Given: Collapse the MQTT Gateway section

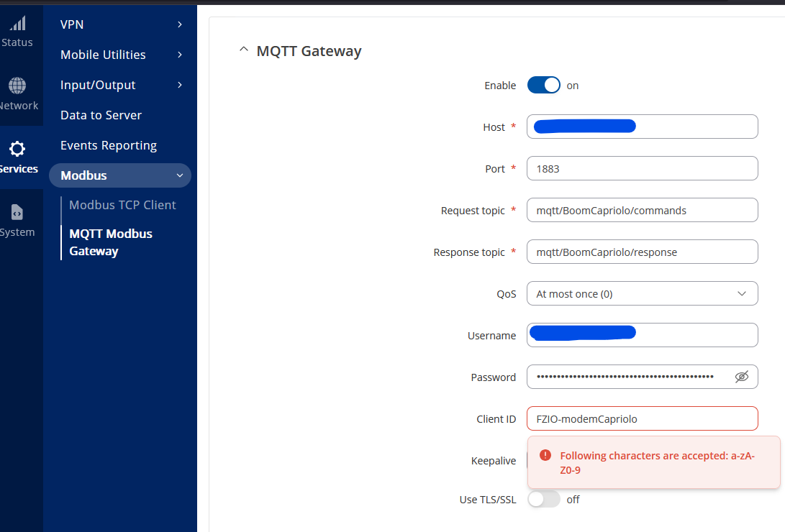Looking at the screenshot, I should [244, 50].
